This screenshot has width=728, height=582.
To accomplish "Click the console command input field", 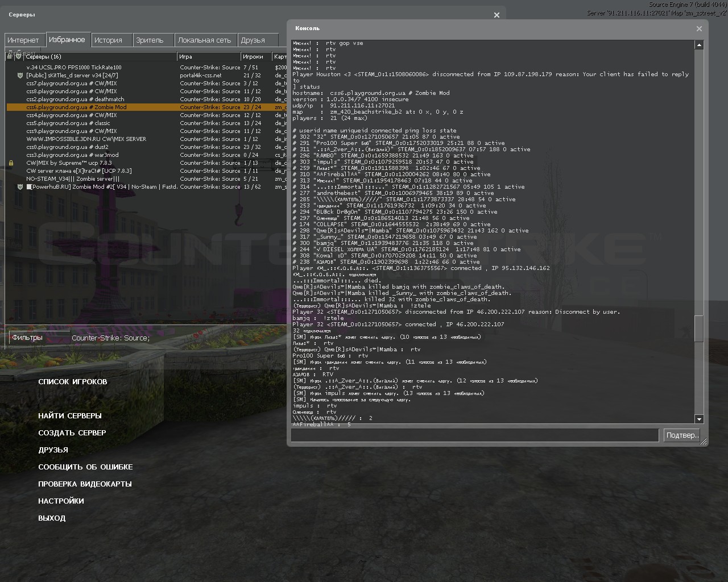I will click(x=474, y=435).
